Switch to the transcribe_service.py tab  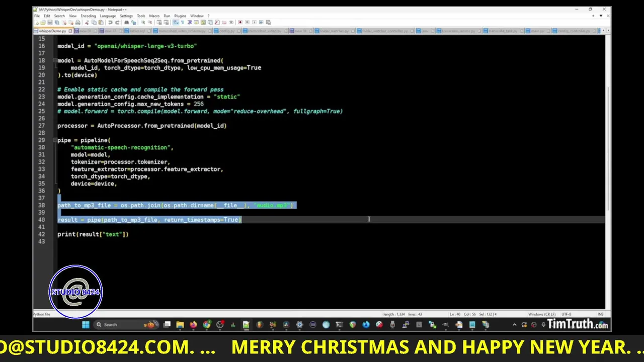459,31
